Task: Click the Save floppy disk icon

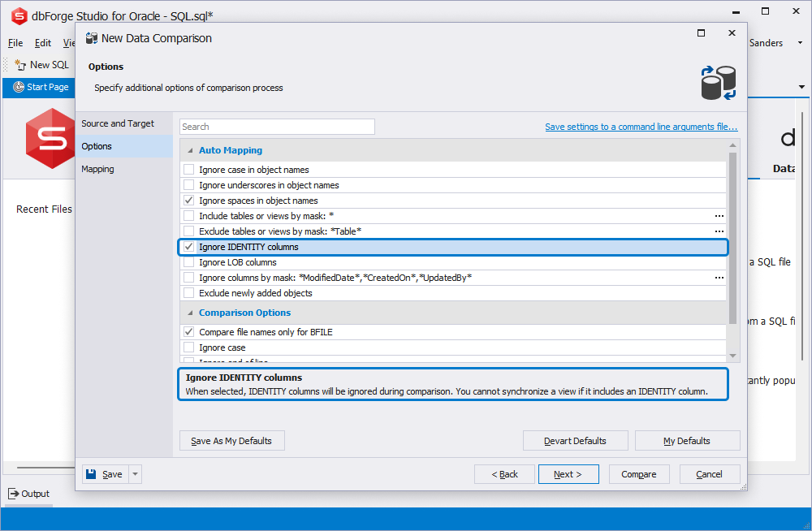Action: coord(91,474)
